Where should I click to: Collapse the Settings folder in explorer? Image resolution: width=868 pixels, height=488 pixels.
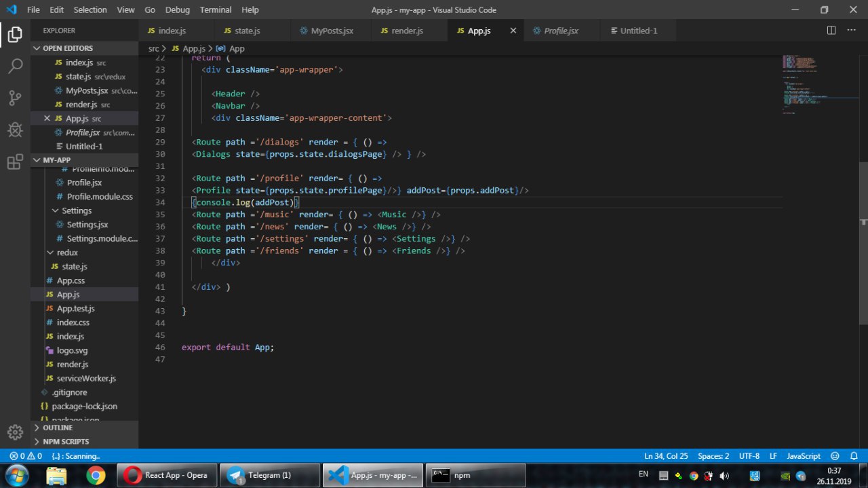(76, 210)
